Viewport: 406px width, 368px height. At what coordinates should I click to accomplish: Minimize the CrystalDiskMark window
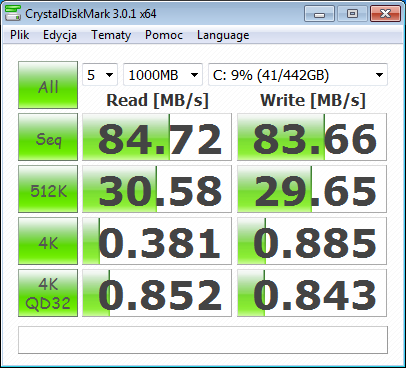(319, 14)
